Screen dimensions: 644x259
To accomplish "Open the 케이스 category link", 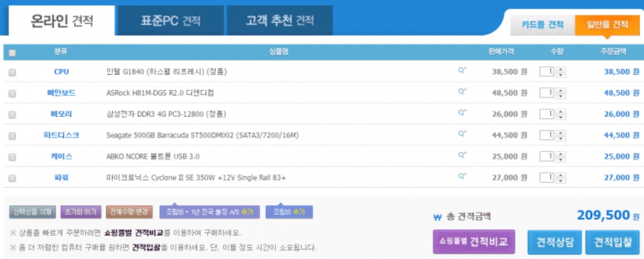I will pyautogui.click(x=61, y=156).
